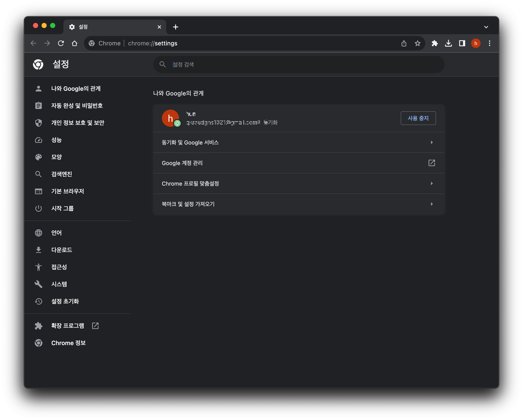
Task: Reload the page
Action: [x=61, y=43]
